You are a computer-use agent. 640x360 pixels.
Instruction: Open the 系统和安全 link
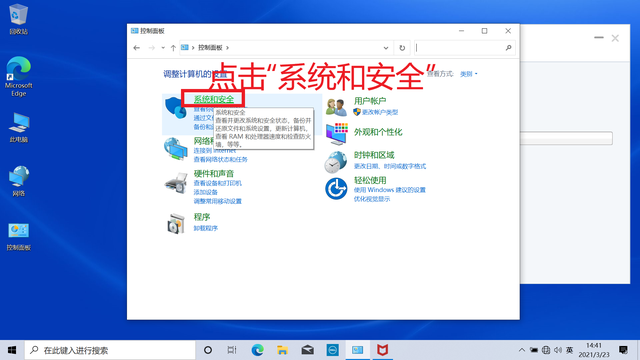(214, 99)
